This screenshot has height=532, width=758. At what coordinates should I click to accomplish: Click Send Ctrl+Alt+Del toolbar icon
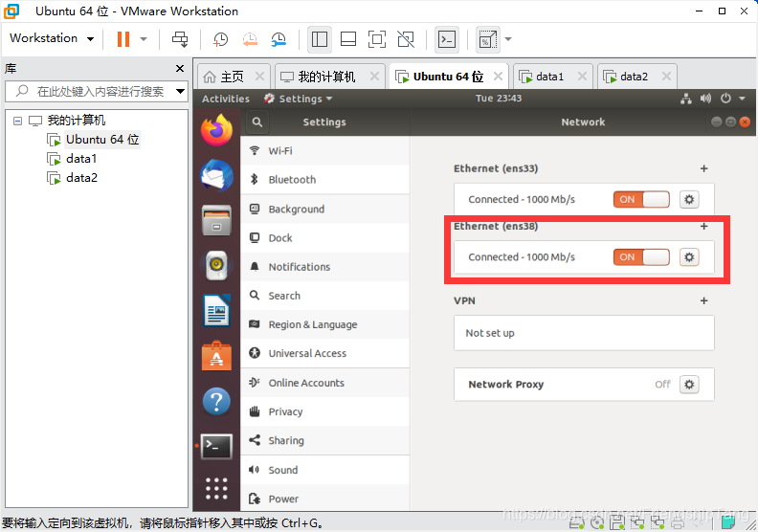[x=180, y=39]
